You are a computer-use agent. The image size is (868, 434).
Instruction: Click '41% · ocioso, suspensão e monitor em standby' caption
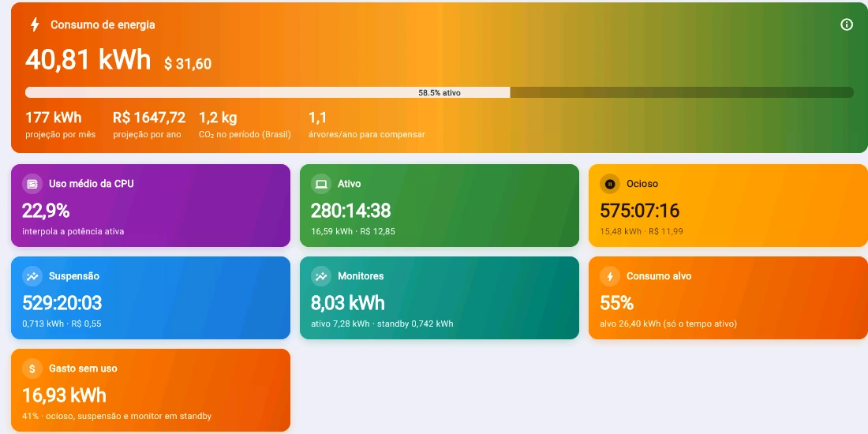coord(117,417)
